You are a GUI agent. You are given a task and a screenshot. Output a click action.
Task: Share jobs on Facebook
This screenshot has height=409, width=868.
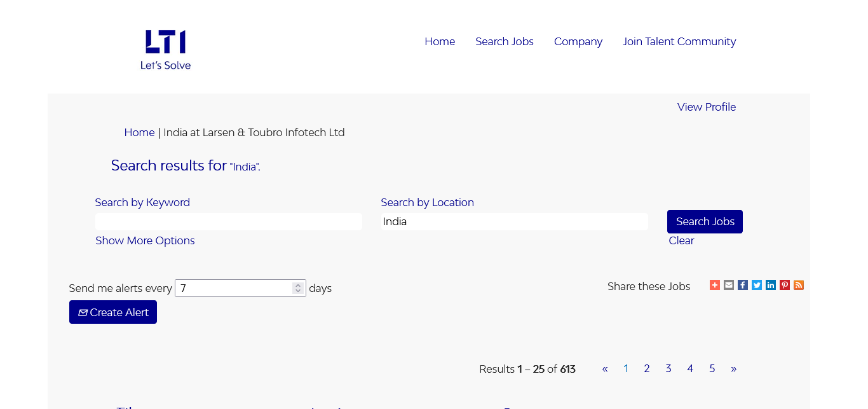pyautogui.click(x=743, y=285)
